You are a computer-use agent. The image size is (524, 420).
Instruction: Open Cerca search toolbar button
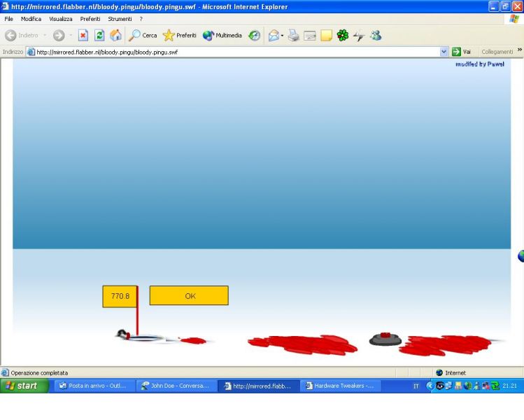tap(143, 36)
